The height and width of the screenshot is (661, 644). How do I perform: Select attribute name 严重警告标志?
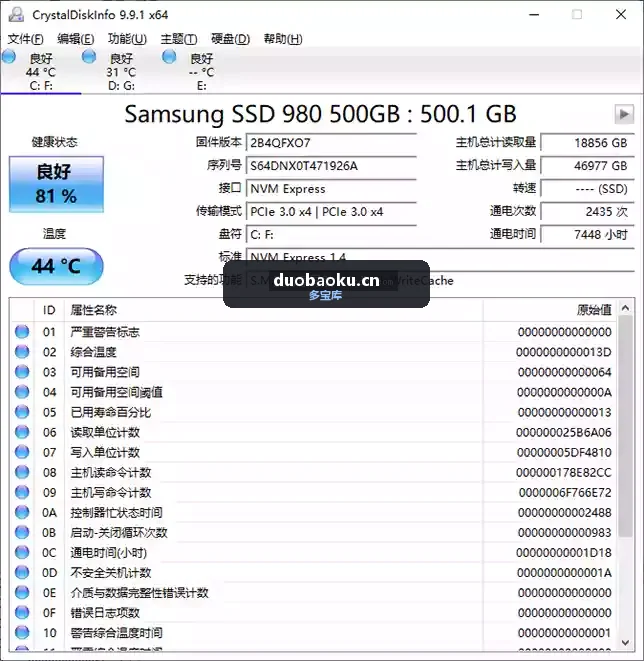(x=105, y=332)
